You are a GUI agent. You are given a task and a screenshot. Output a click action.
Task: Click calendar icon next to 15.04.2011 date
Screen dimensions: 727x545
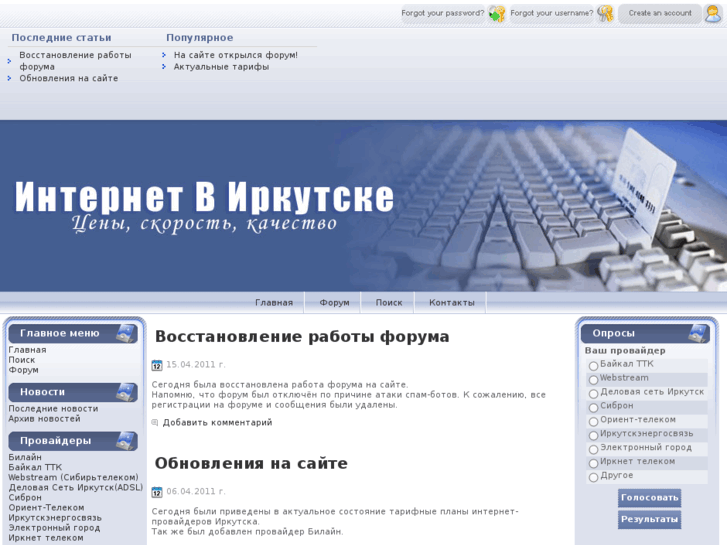(x=157, y=365)
